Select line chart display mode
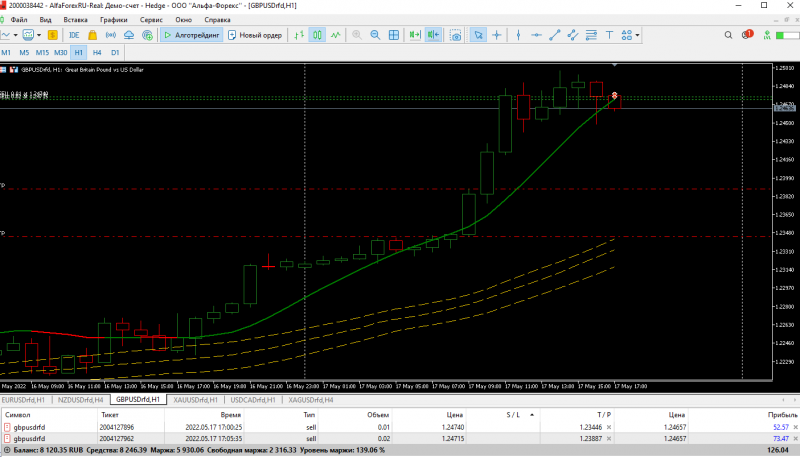 click(x=336, y=35)
